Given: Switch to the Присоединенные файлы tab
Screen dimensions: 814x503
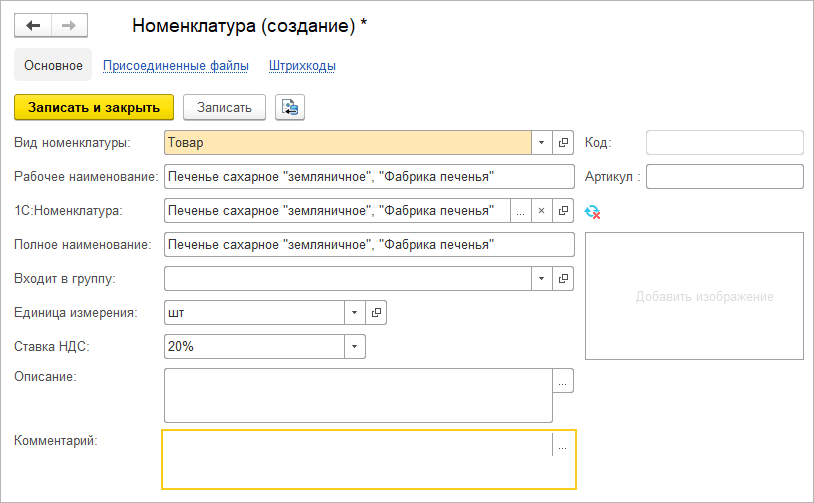Looking at the screenshot, I should (x=176, y=66).
